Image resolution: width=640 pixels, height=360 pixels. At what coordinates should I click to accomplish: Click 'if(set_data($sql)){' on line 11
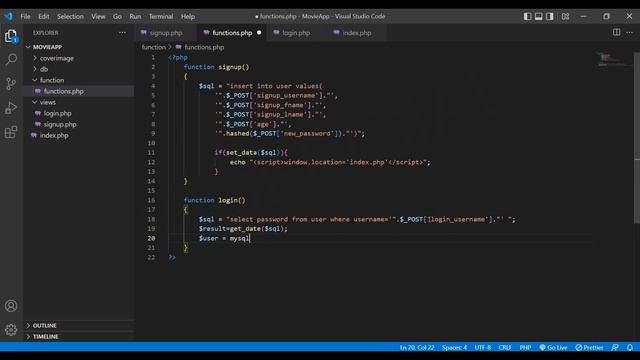click(251, 153)
